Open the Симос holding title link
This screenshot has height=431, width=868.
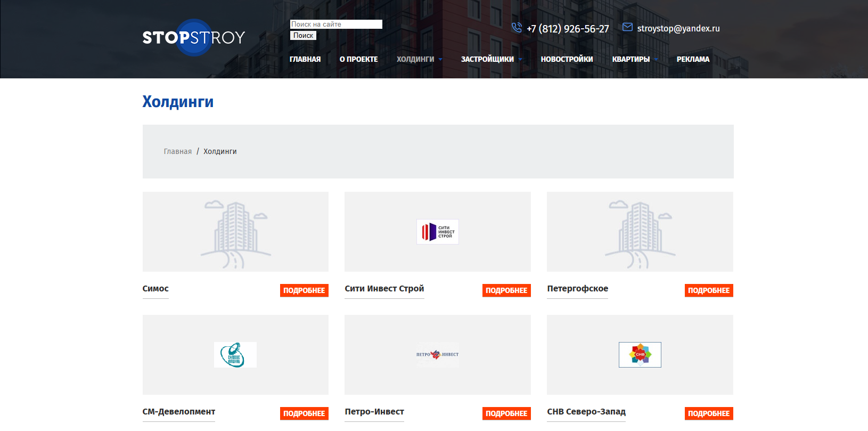pos(155,289)
